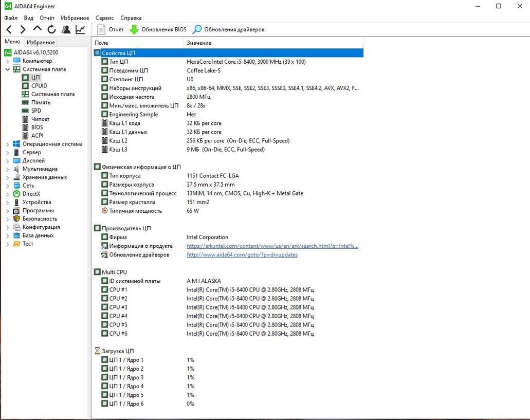
Task: Expand the Сеть node chevron
Action: tap(7, 186)
